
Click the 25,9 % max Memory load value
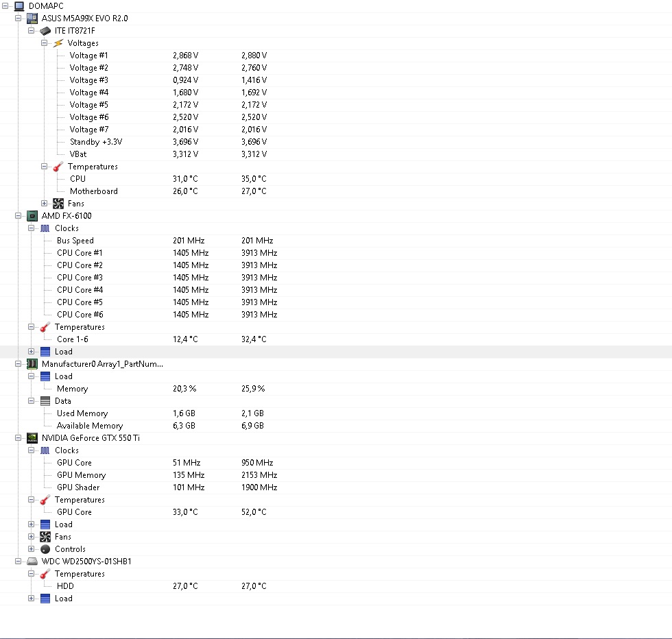[x=253, y=389]
